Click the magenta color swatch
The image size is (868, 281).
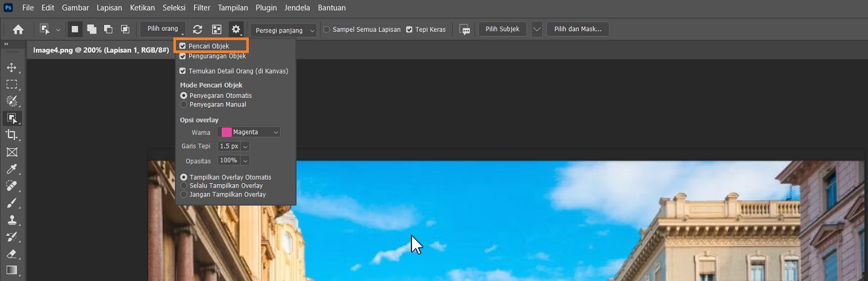(226, 132)
